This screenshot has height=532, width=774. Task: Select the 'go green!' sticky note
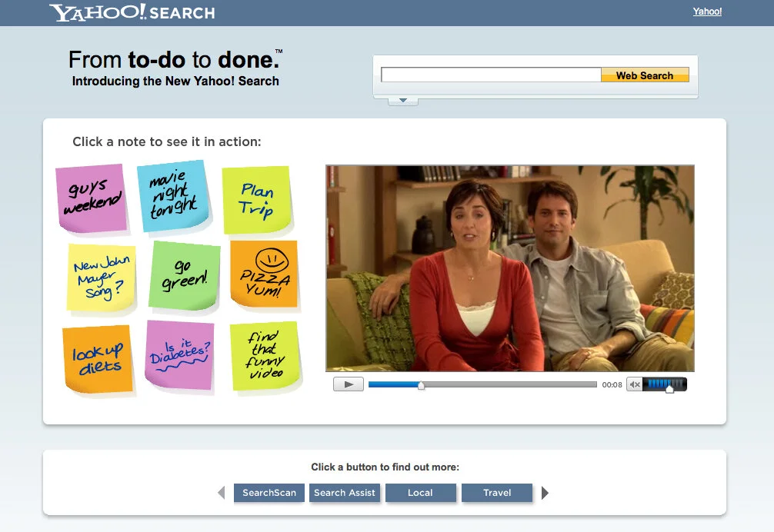coord(184,276)
